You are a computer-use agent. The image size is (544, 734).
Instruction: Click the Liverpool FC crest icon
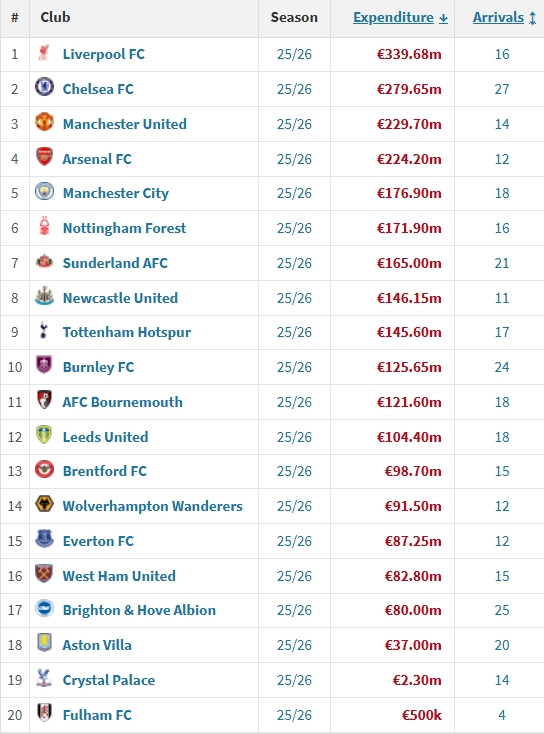(44, 53)
